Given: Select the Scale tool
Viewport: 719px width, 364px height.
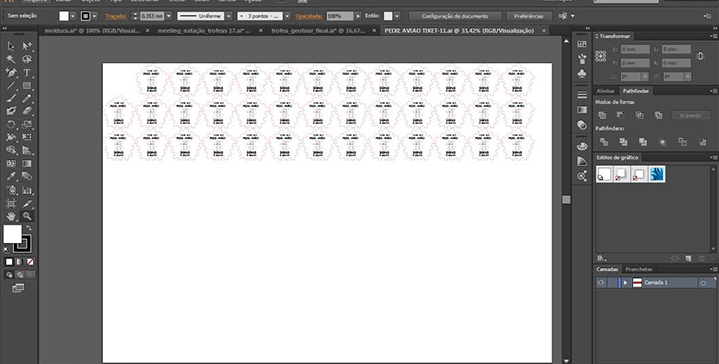Looking at the screenshot, I should [27, 124].
